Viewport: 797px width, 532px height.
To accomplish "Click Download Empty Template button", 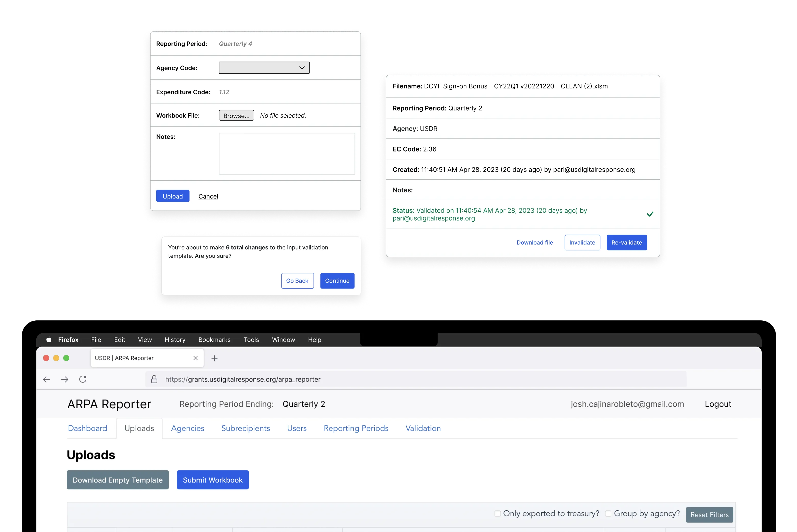I will tap(118, 480).
